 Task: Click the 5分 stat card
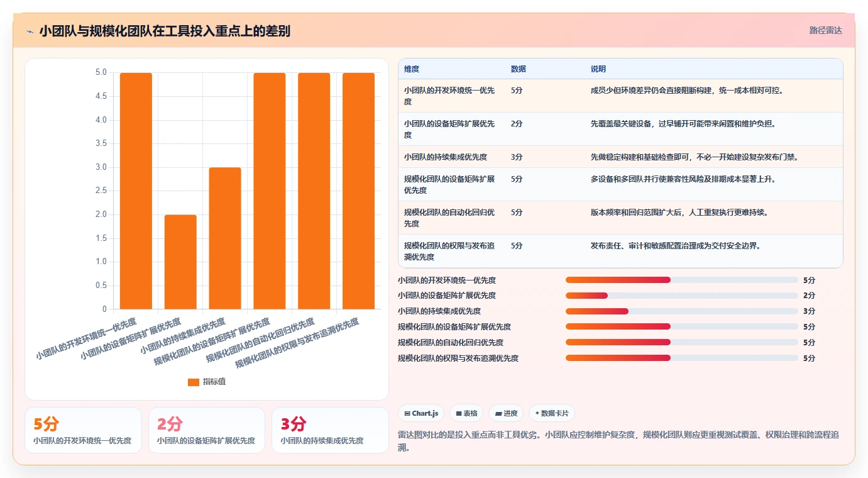tap(83, 430)
